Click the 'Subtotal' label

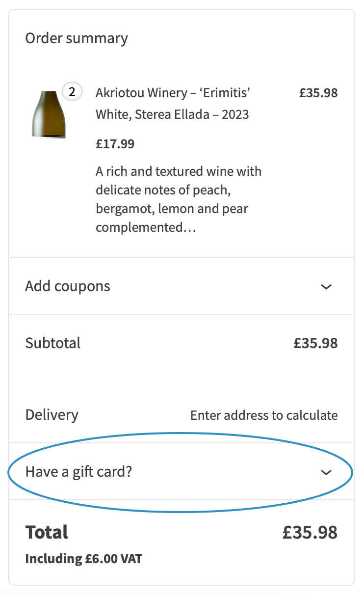[x=53, y=343]
